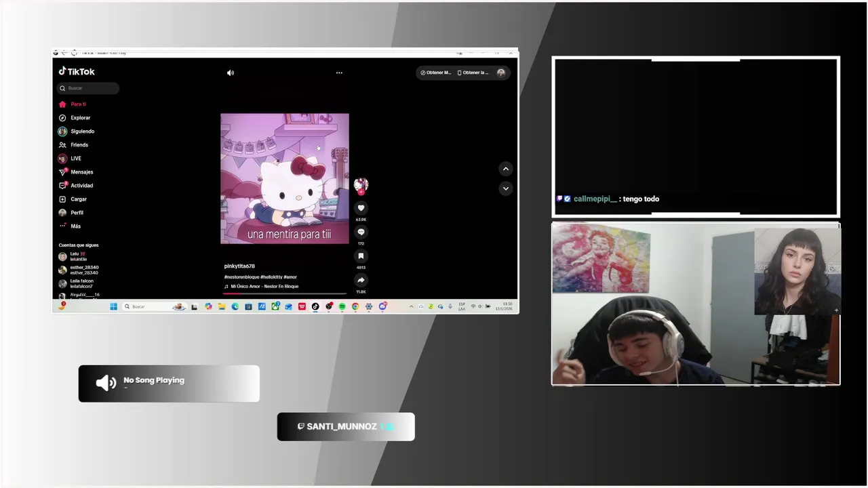
Task: Open the taskbar clock and date
Action: pyautogui.click(x=504, y=306)
